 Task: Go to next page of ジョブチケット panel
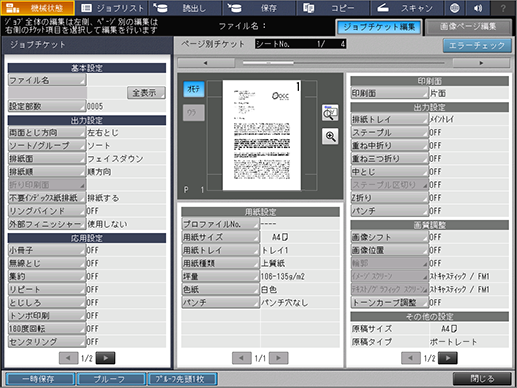tap(105, 358)
